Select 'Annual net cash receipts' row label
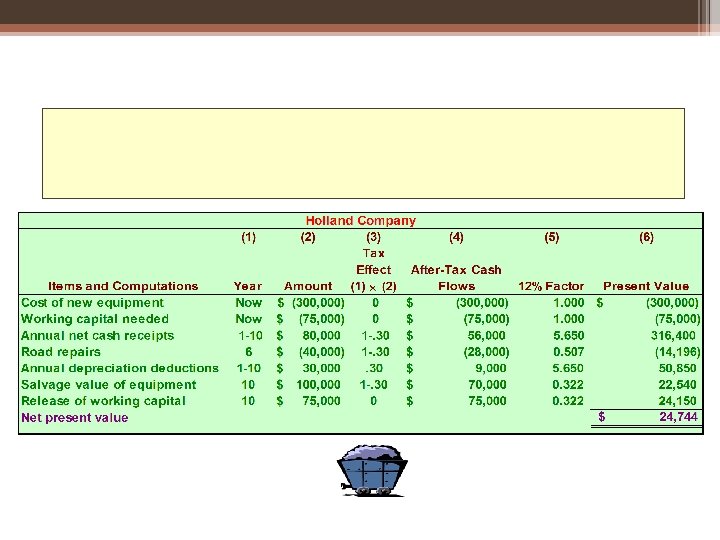 97,336
